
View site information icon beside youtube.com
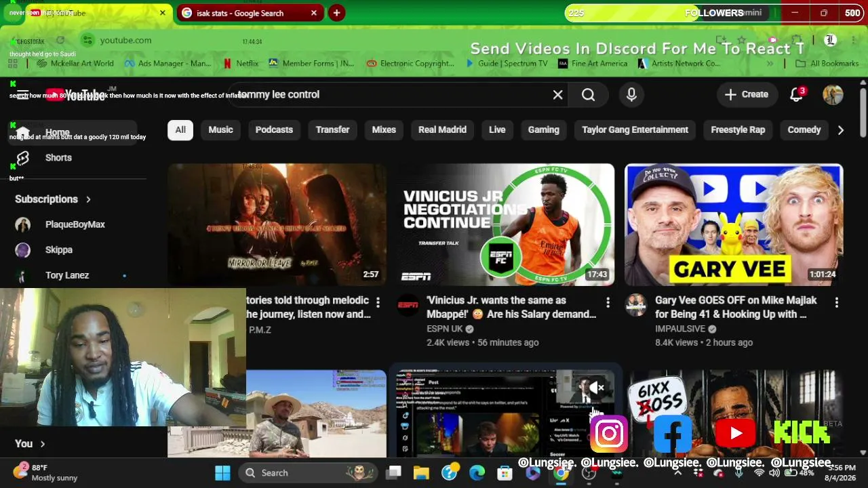(86, 41)
